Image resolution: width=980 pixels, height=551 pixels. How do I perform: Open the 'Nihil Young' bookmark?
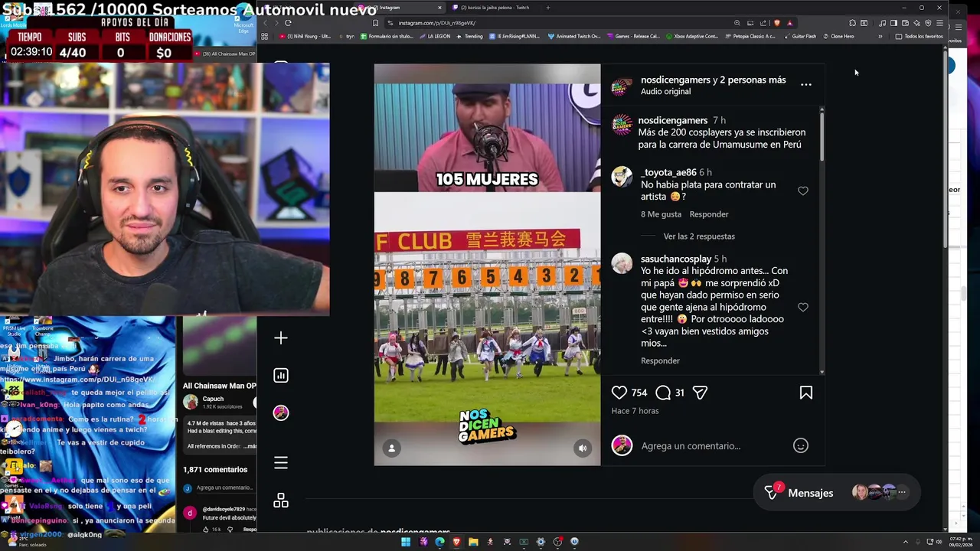click(x=305, y=36)
